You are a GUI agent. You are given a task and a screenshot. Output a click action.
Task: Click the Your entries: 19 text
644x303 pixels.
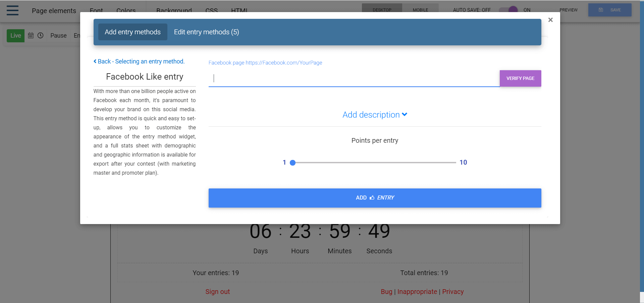click(216, 273)
